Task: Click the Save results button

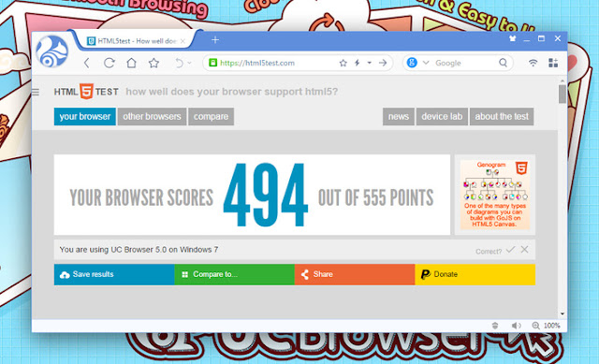Action: coord(114,274)
